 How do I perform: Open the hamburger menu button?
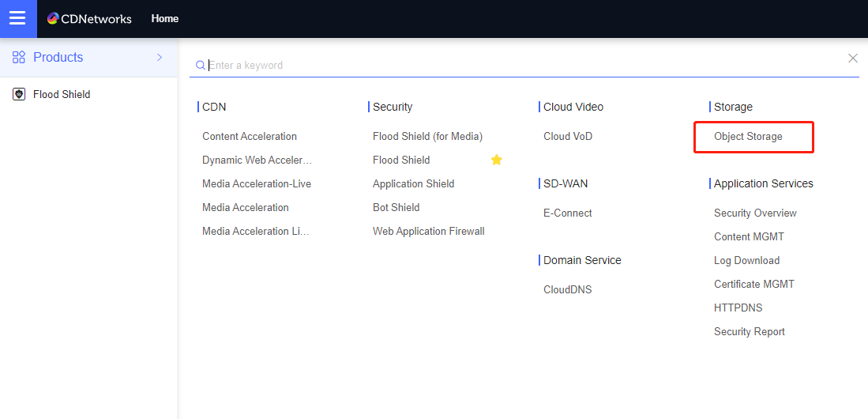point(18,19)
